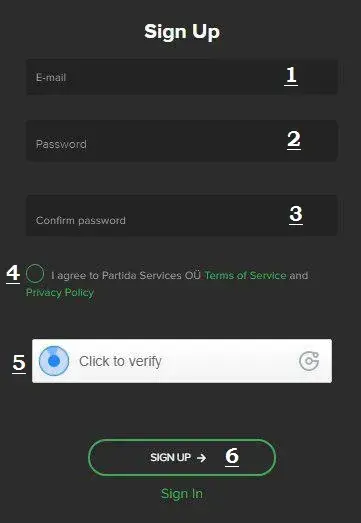Submit the form with the SIGN UP button

pyautogui.click(x=182, y=457)
